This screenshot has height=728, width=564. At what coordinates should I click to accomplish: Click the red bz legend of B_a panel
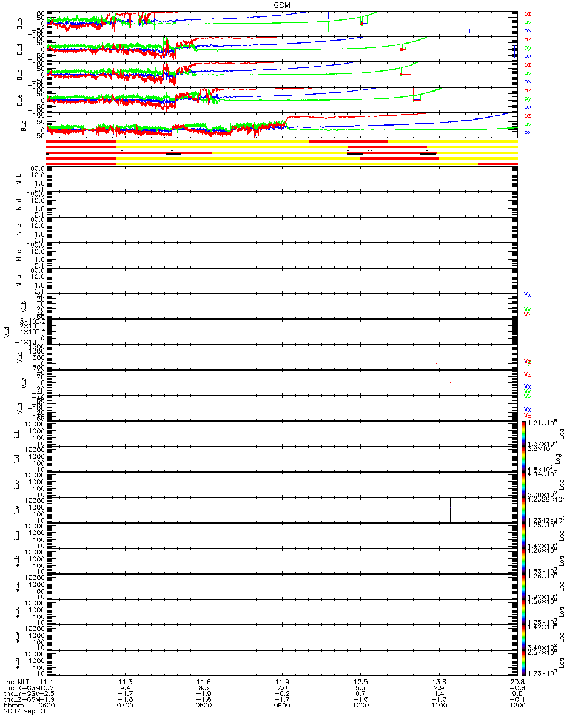(x=528, y=115)
